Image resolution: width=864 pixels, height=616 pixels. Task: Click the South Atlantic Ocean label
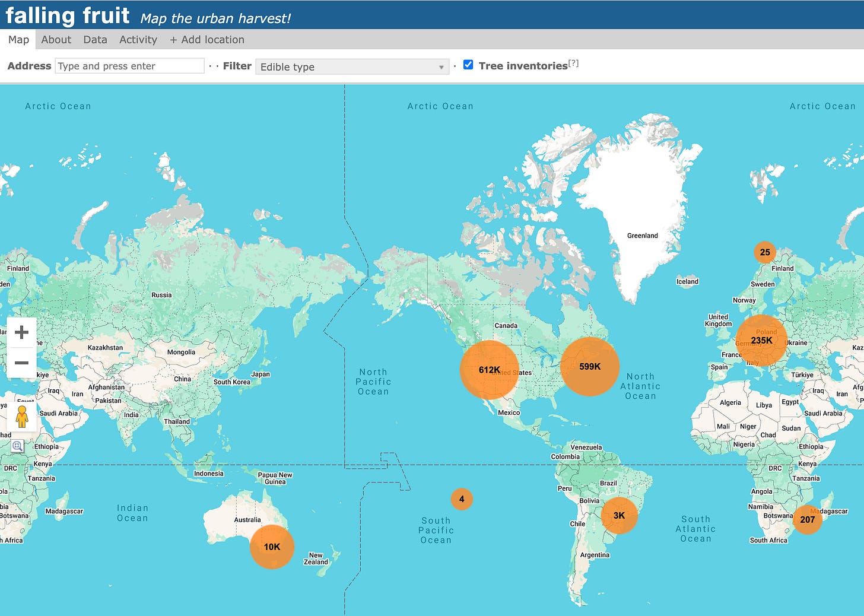pyautogui.click(x=695, y=529)
